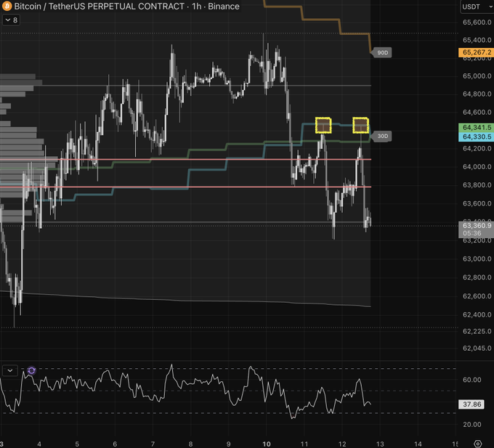Collapse the RSI pane legend chevron
Image resolution: width=494 pixels, height=448 pixels.
(10, 370)
